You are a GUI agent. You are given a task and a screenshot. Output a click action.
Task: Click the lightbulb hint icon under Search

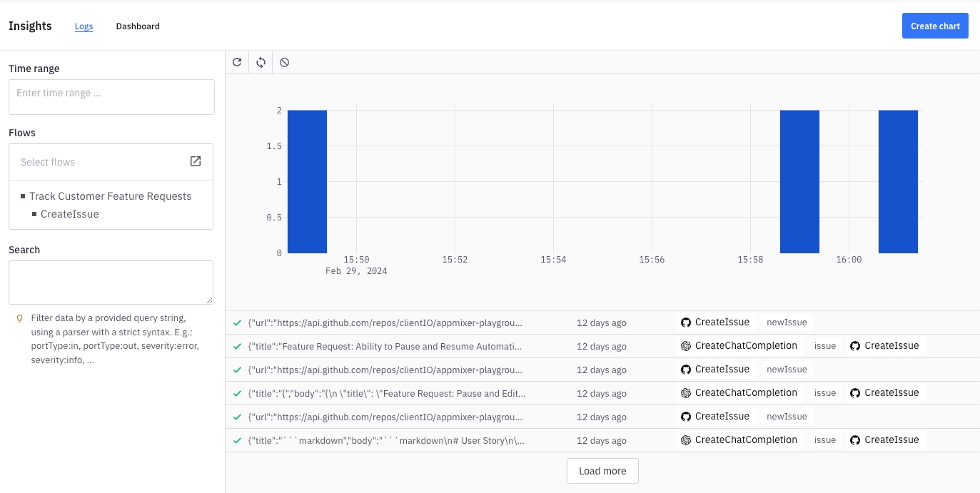[x=19, y=318]
